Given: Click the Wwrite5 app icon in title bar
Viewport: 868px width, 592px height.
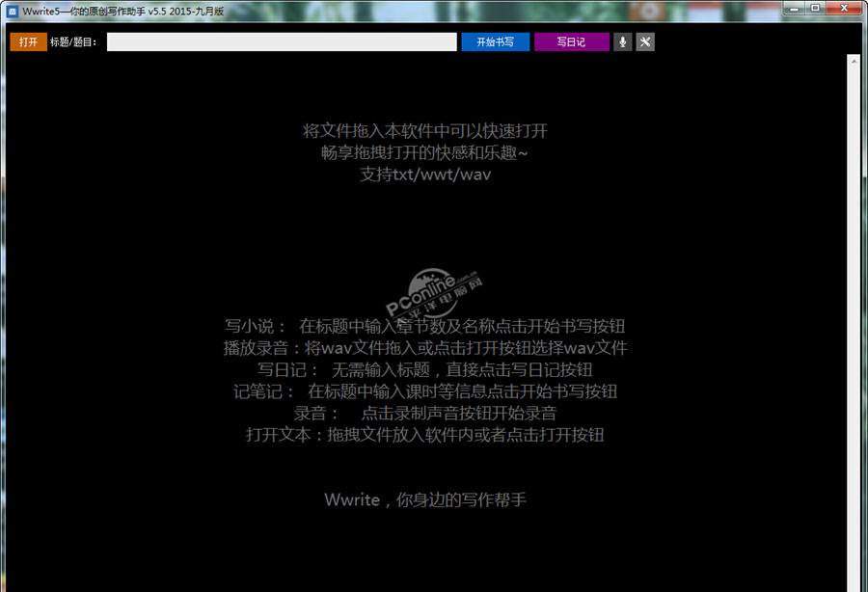Looking at the screenshot, I should 13,11.
